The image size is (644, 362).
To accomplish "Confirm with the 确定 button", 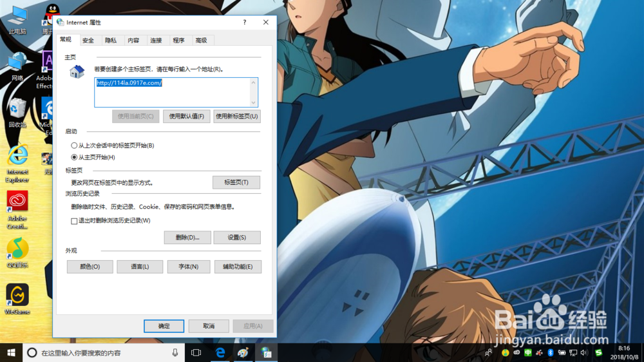I will [164, 326].
